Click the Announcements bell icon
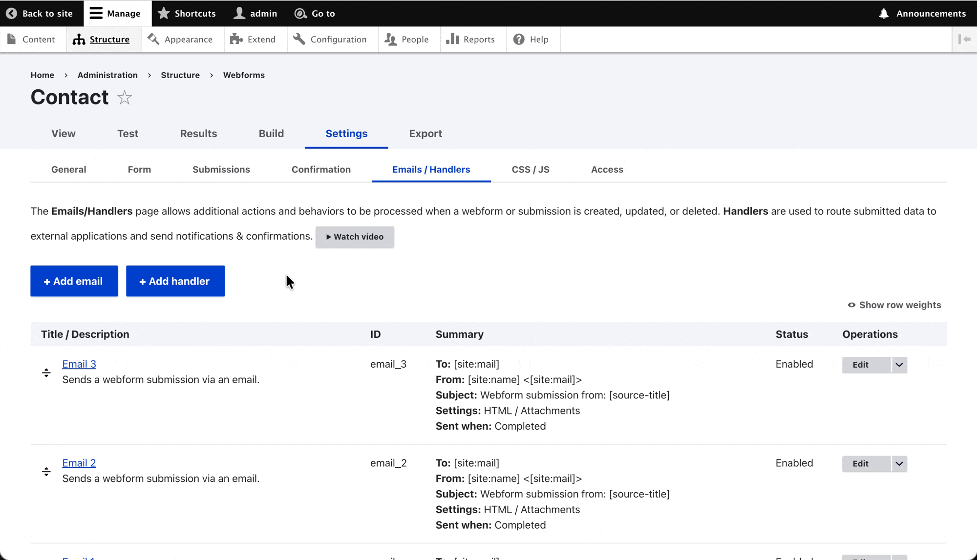977x560 pixels. point(884,14)
